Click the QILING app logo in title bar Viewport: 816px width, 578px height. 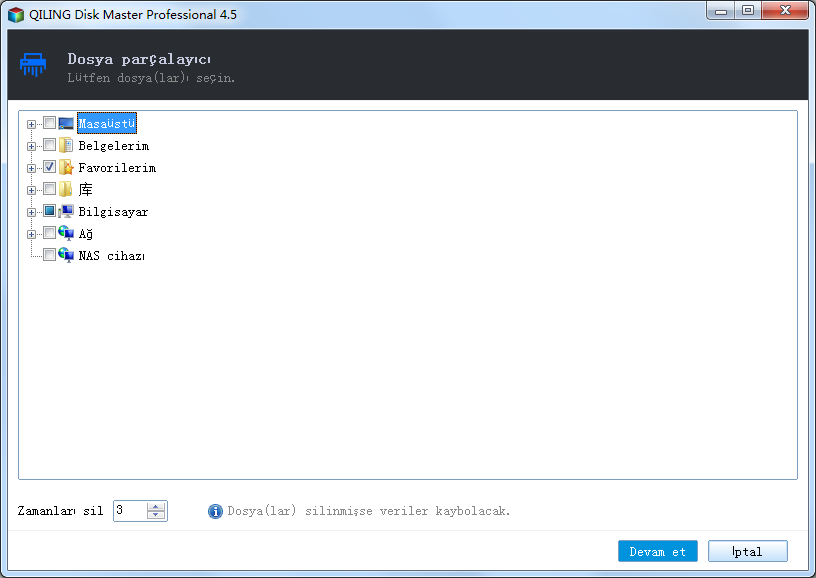click(16, 15)
